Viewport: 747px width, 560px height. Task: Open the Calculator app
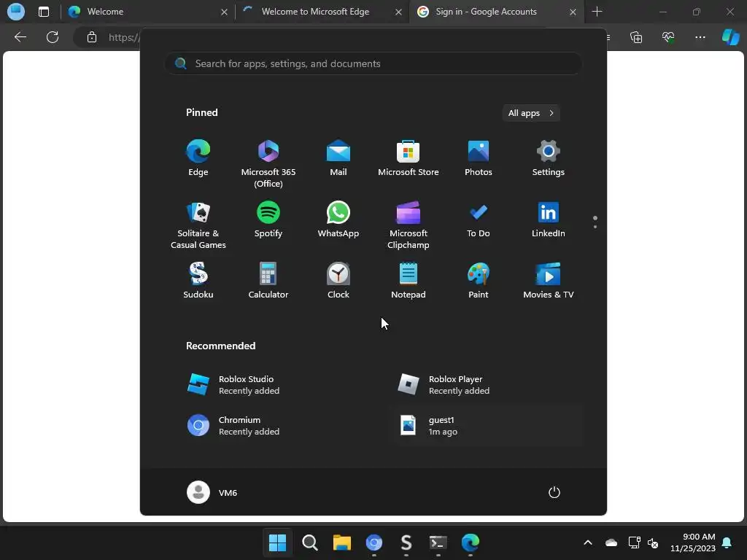click(x=268, y=281)
